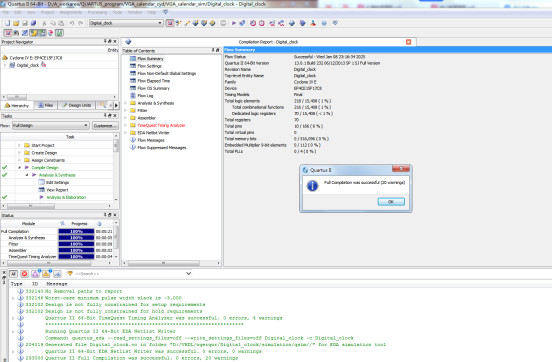
Task: Click the messages search input field
Action: [128, 274]
